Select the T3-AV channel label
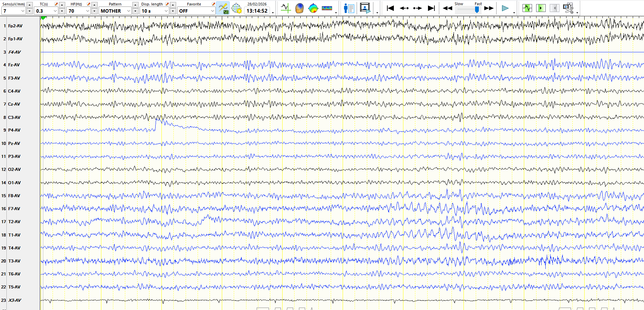The image size is (644, 310). coord(14,261)
